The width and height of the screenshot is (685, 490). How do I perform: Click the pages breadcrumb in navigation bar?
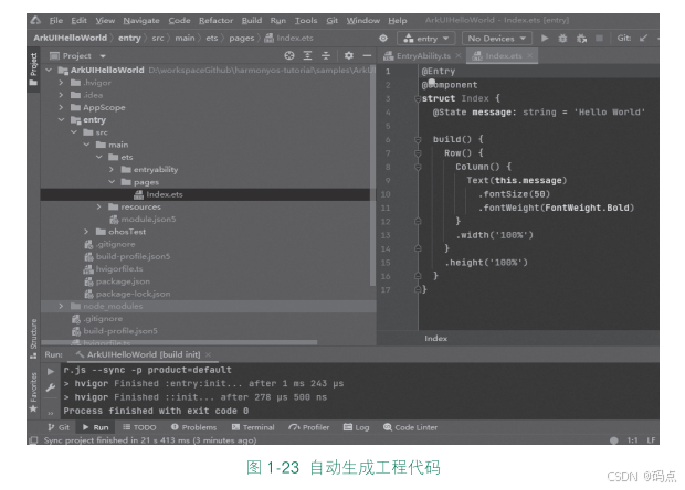242,38
